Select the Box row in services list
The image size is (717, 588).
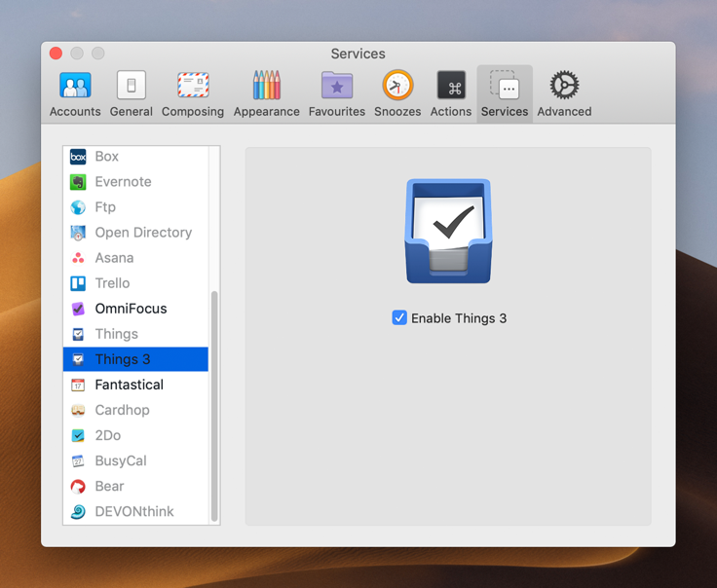(135, 157)
